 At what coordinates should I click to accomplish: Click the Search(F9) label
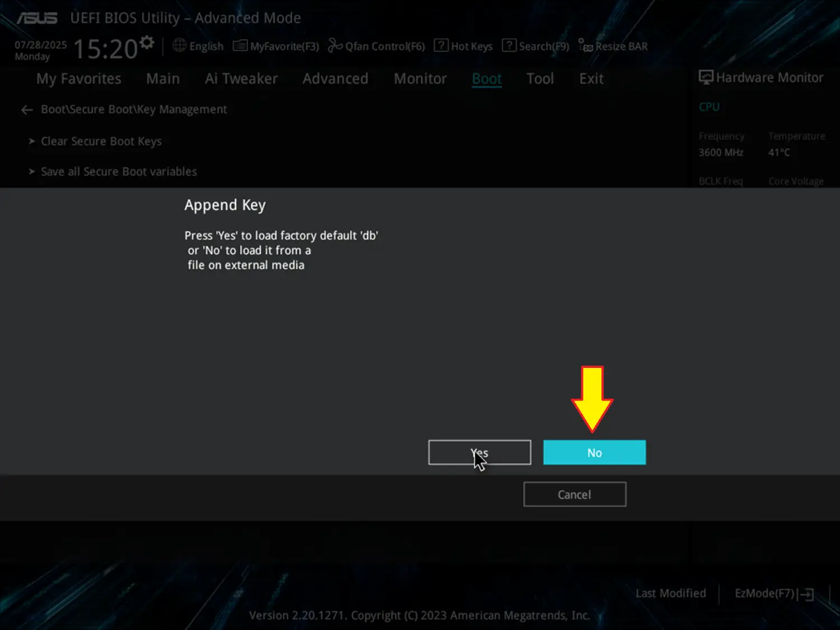pyautogui.click(x=544, y=46)
